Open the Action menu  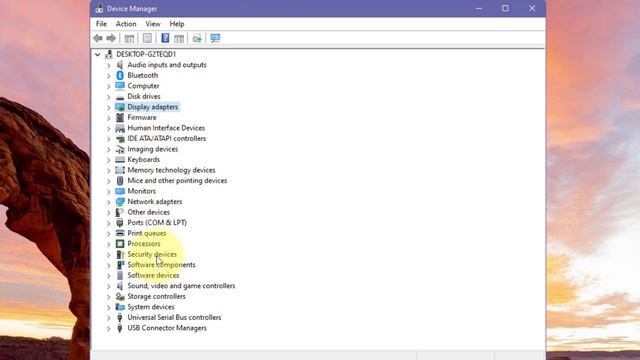(126, 24)
